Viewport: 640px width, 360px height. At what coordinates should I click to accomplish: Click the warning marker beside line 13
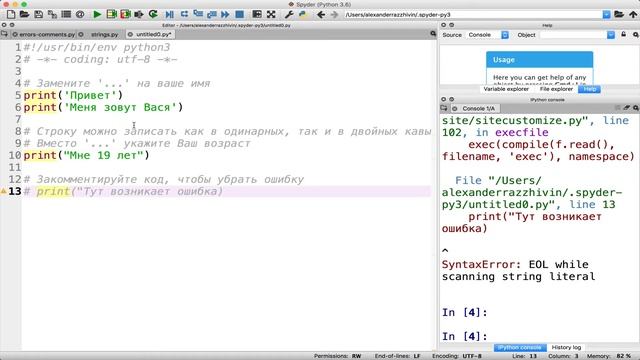tap(4, 191)
